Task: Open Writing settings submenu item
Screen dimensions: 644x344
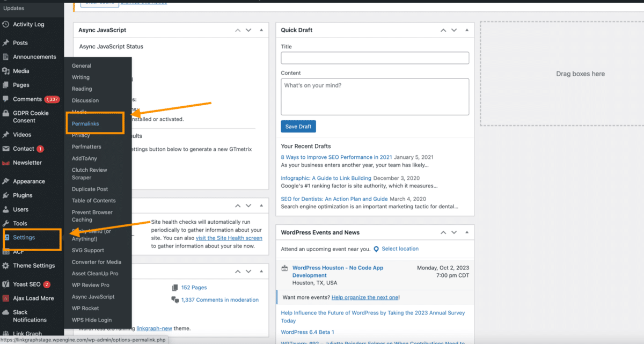Action: point(81,77)
